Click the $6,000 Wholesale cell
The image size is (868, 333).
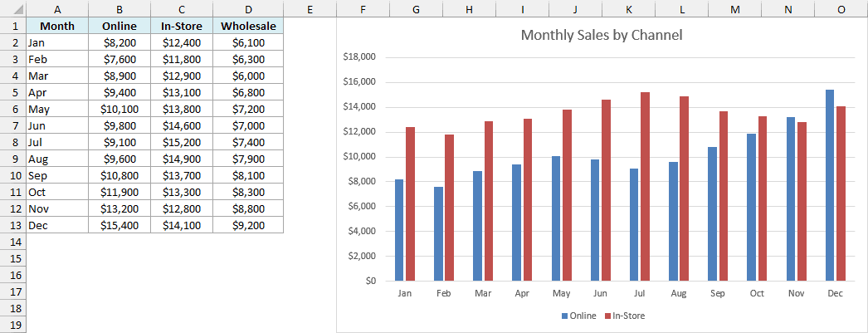pos(249,76)
